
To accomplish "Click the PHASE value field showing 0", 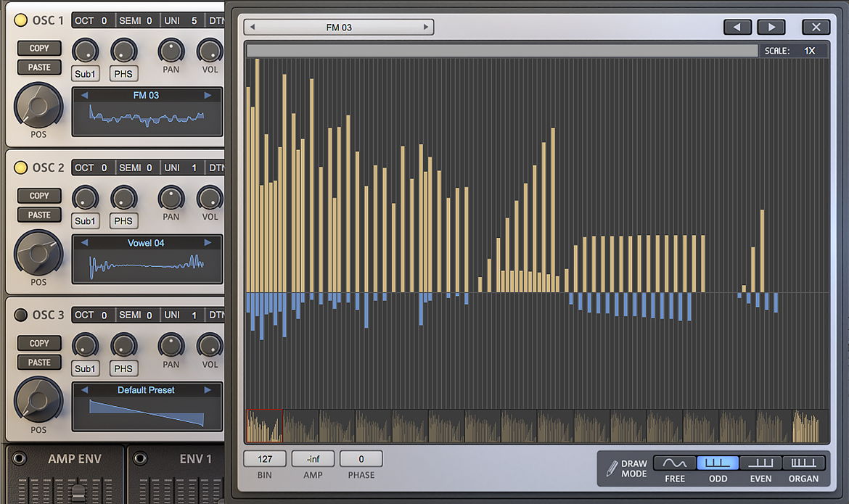I will [x=361, y=459].
